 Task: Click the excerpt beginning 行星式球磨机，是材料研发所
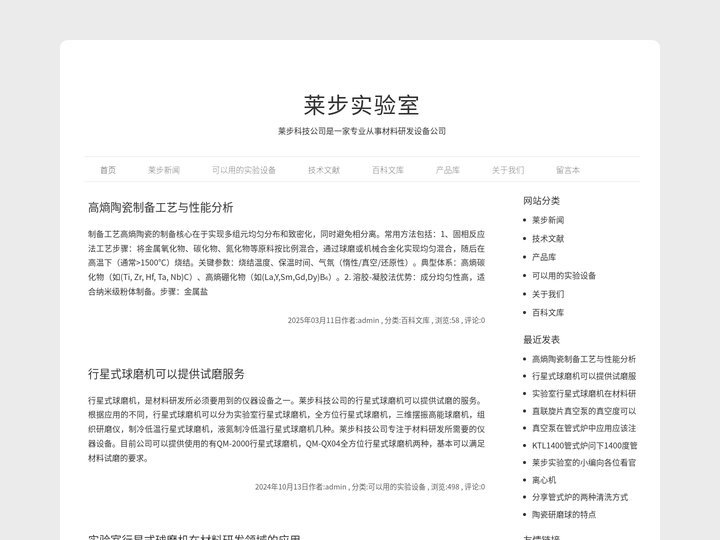pyautogui.click(x=287, y=429)
